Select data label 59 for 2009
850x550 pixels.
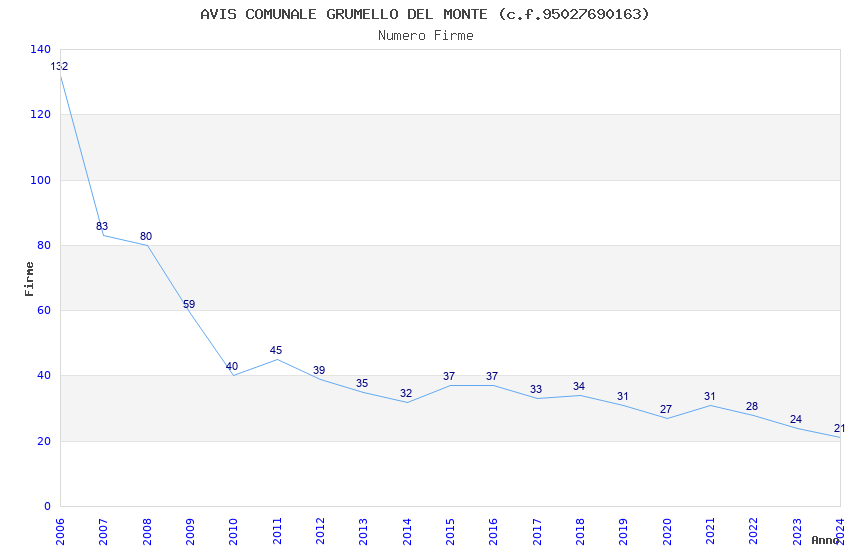coord(189,304)
